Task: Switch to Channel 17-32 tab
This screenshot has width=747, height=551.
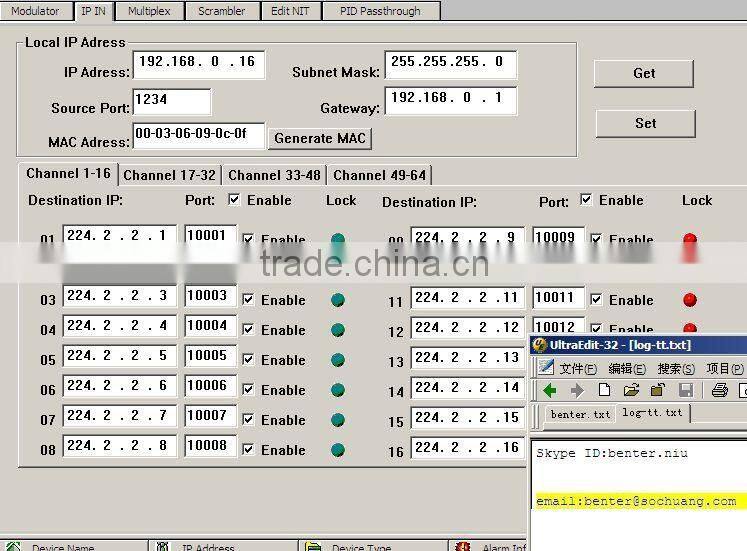Action: point(169,175)
